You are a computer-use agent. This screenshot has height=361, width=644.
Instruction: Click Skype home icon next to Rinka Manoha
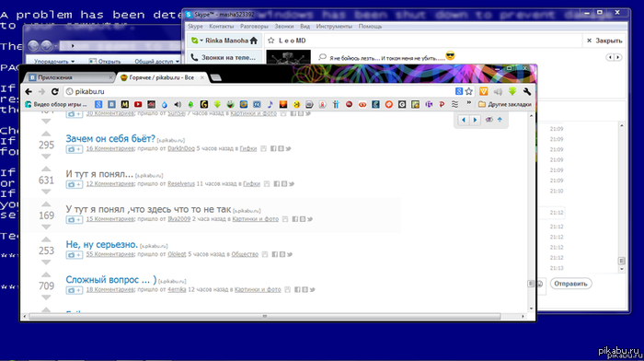253,41
